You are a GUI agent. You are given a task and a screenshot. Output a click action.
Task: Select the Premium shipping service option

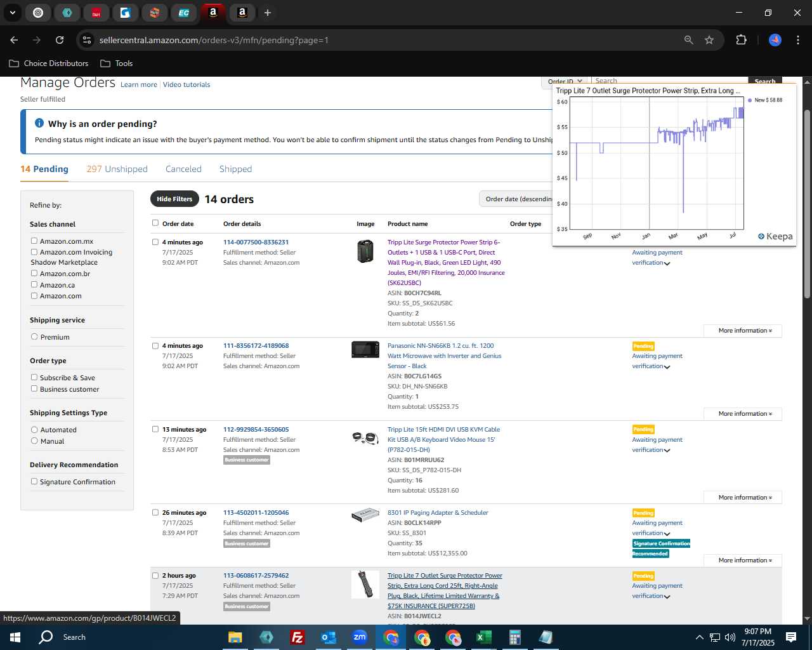34,336
